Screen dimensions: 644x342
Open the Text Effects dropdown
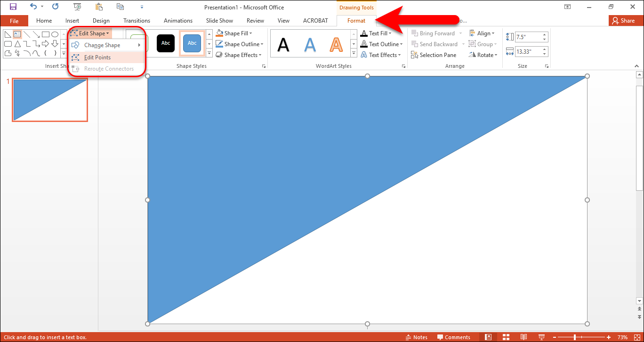pos(380,55)
